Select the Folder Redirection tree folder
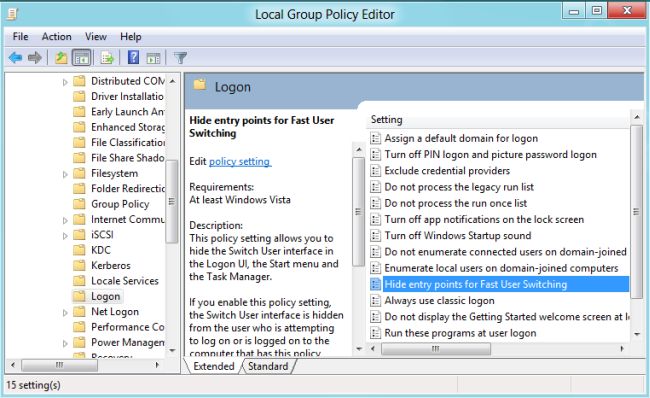 128,188
